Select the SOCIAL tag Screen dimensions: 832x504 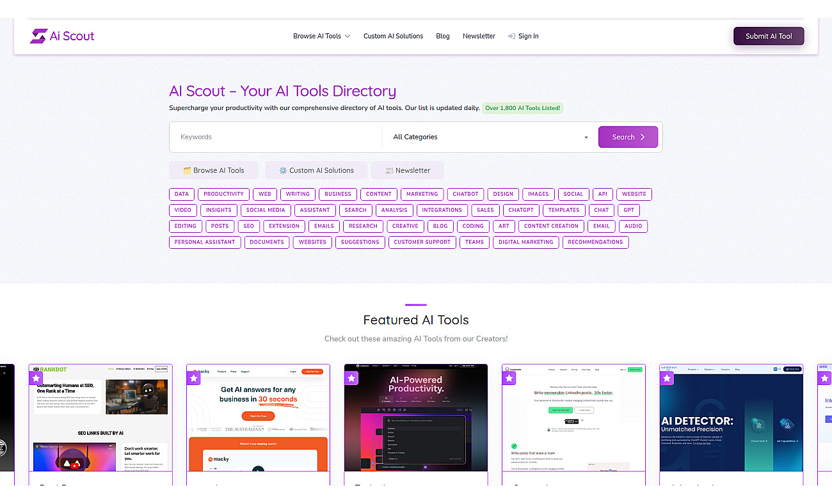coord(573,194)
